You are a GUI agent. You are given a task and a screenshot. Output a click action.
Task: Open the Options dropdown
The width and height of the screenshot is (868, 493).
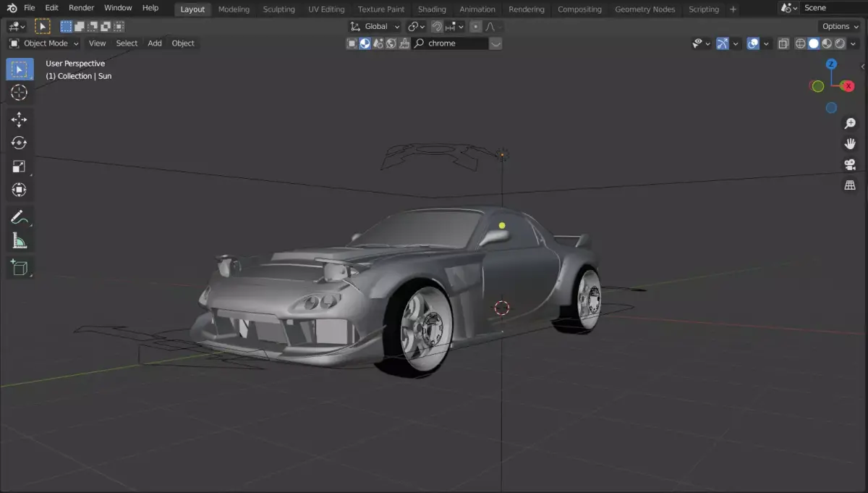[840, 26]
